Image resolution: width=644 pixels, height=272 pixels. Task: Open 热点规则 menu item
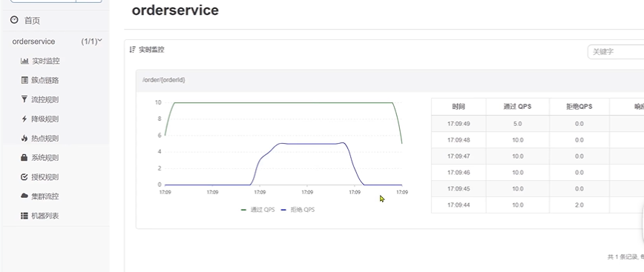point(45,139)
